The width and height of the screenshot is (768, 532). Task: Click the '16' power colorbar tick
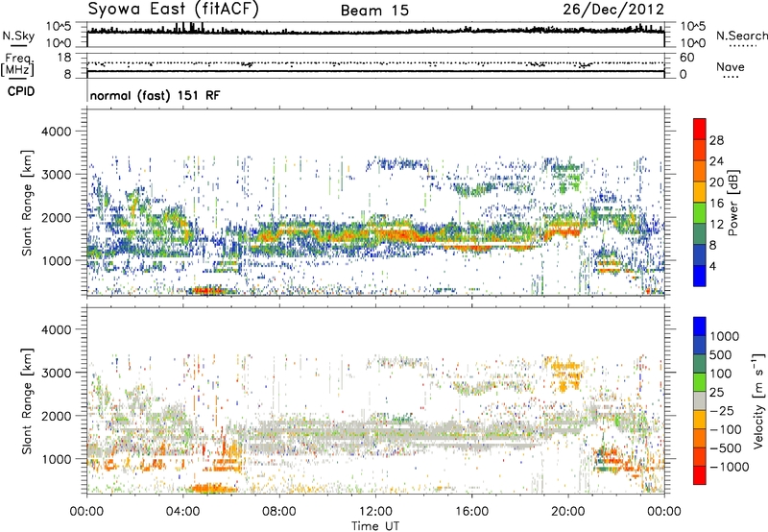716,204
